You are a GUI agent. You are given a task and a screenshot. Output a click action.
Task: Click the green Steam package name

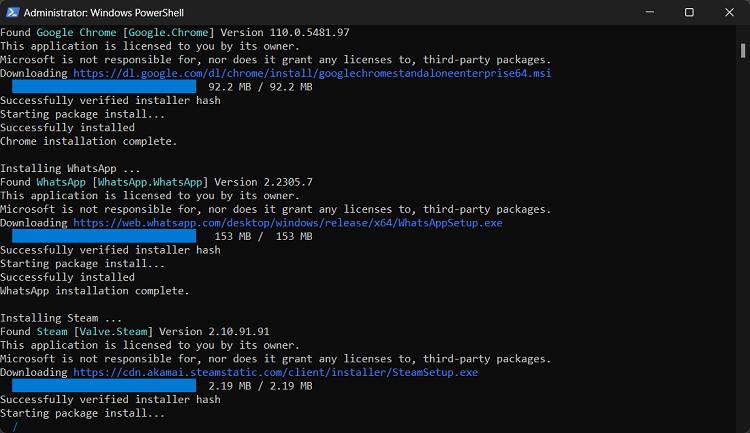click(x=52, y=332)
